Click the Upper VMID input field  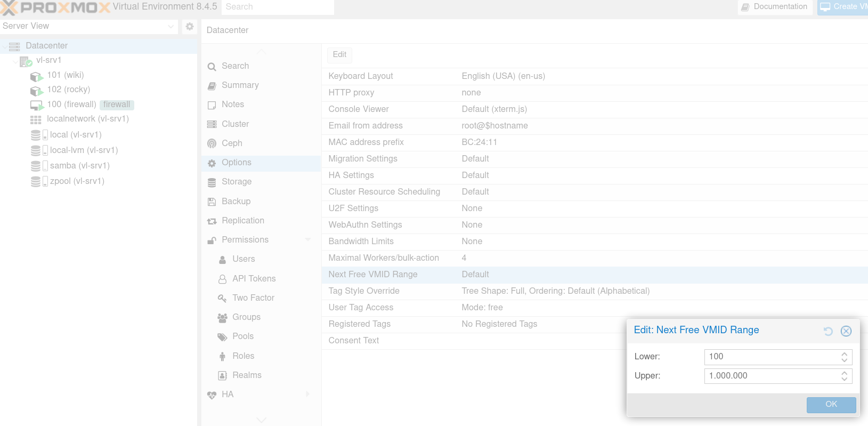tap(770, 376)
